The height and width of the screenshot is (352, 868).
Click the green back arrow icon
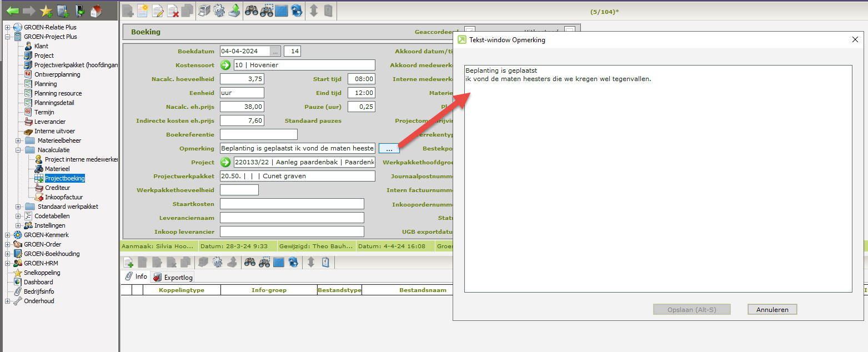click(12, 11)
